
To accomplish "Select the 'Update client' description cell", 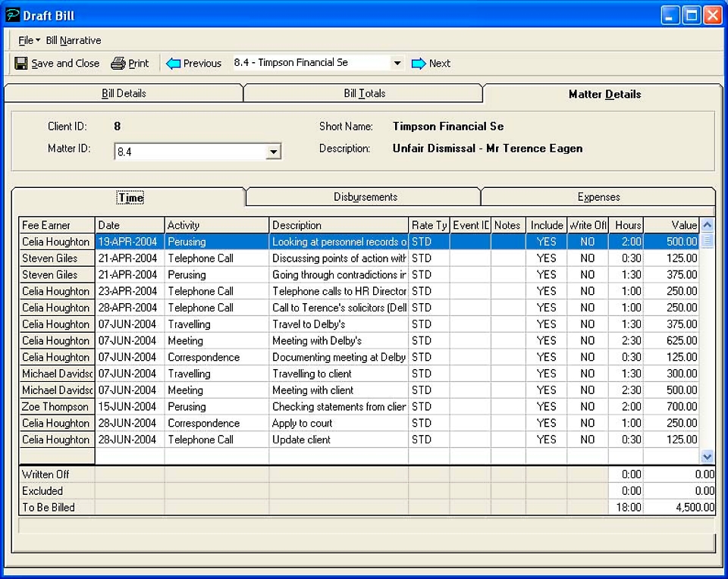I will [338, 440].
